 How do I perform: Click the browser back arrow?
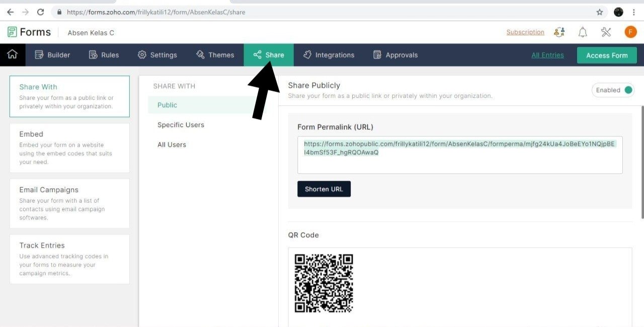(x=11, y=12)
